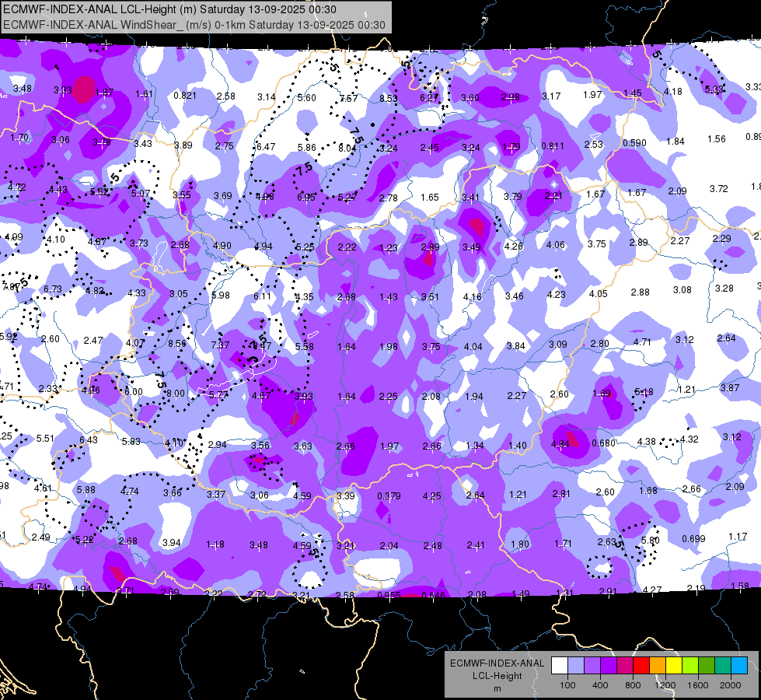Select the light lavender legend color box
Viewport: 761px width, 700px height.
pyautogui.click(x=576, y=666)
